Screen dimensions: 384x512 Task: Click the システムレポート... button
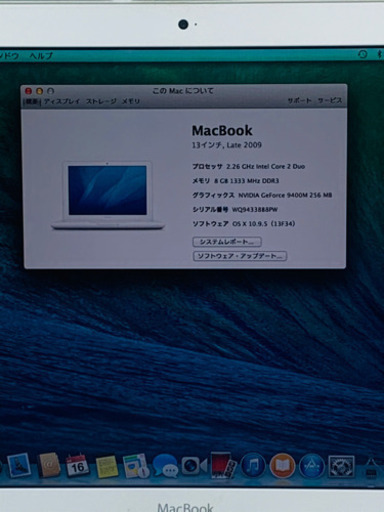tap(227, 242)
